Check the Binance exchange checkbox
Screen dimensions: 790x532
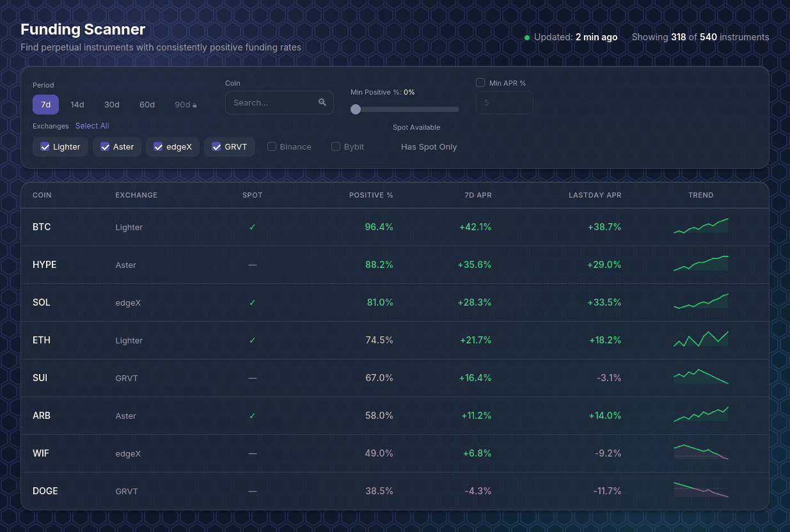272,146
